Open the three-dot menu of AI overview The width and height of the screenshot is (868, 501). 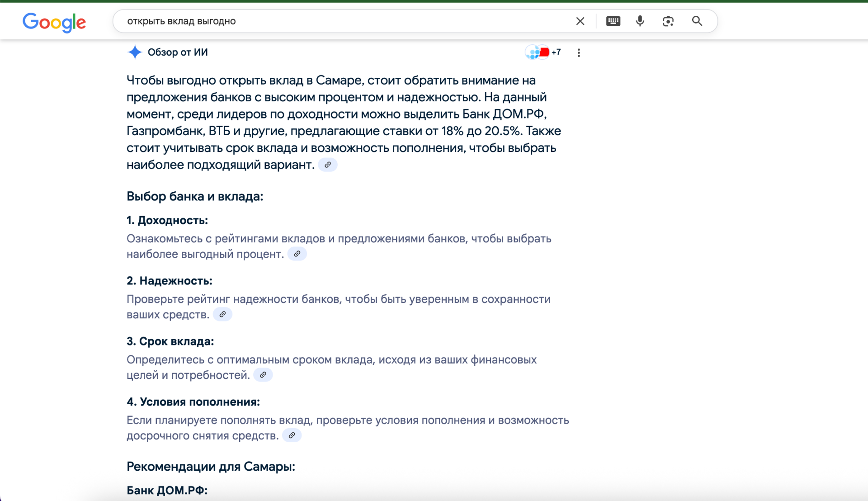click(x=579, y=53)
